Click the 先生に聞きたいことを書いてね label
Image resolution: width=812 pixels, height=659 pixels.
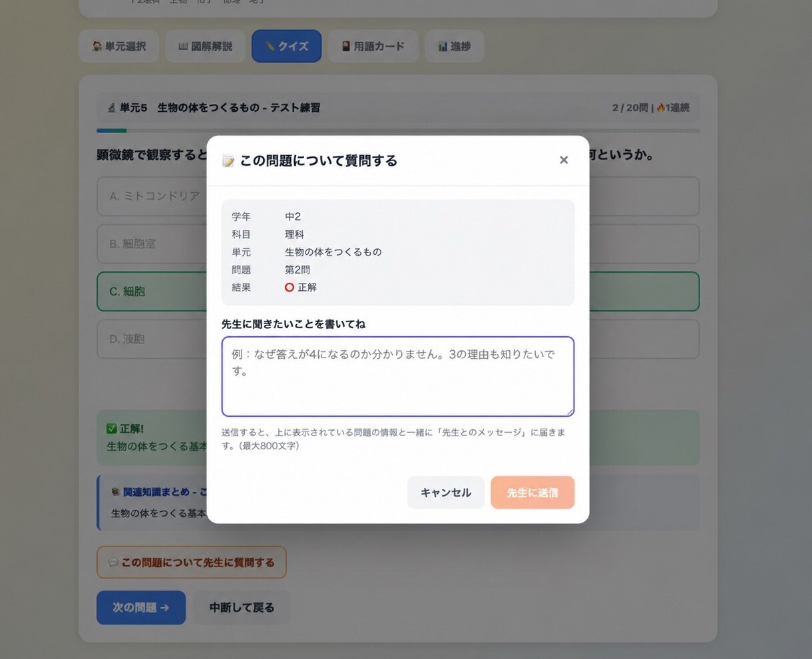click(294, 324)
